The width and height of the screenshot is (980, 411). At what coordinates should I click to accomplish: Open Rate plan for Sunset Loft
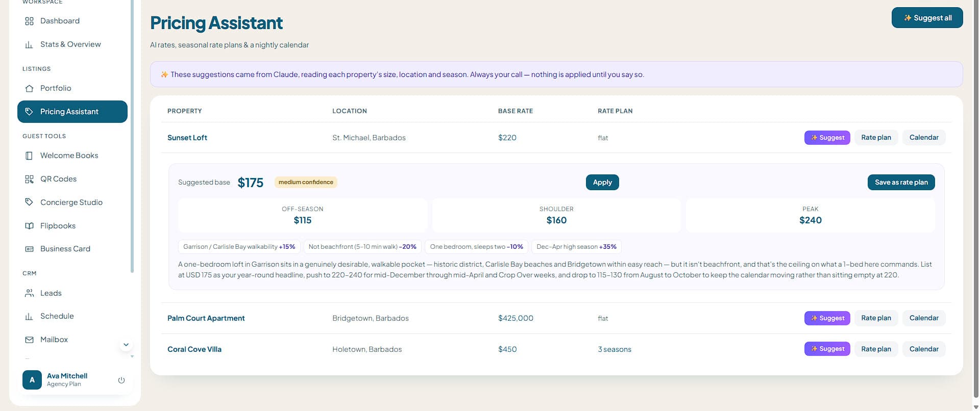876,138
